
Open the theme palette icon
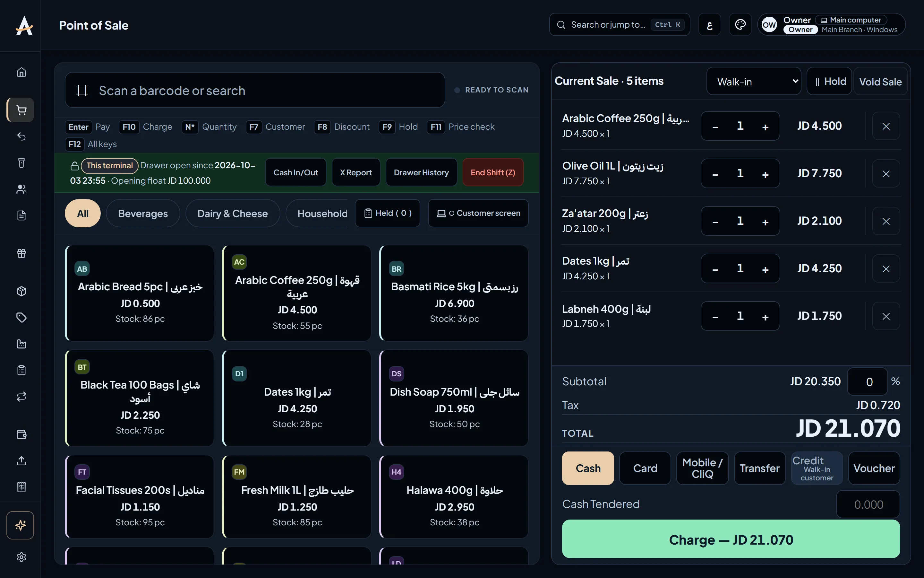(740, 24)
